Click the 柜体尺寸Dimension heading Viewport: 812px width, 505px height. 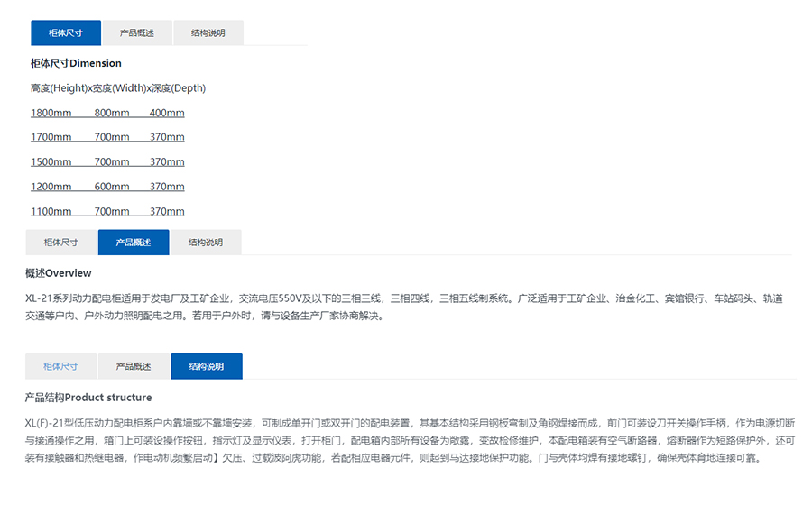pyautogui.click(x=76, y=64)
